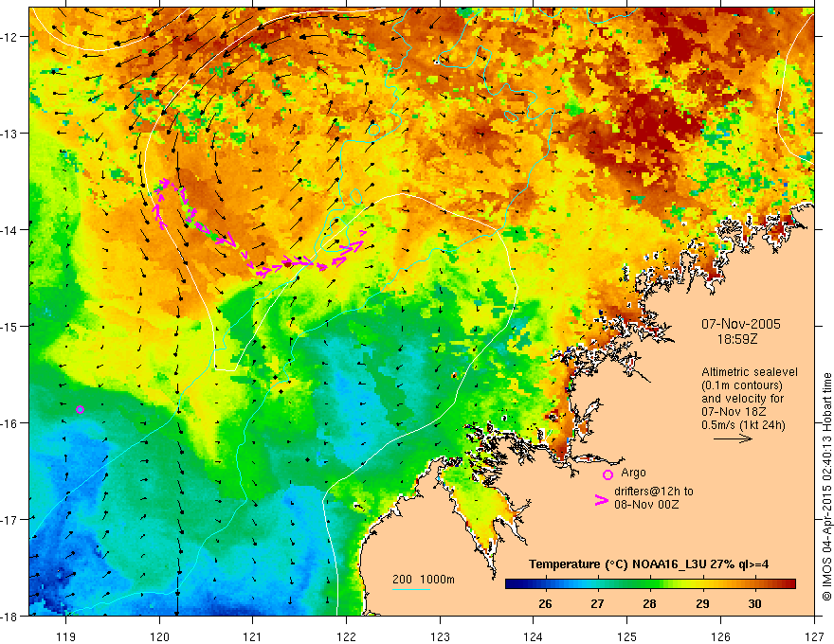Click the '-18' latitude axis label

pyautogui.click(x=9, y=616)
